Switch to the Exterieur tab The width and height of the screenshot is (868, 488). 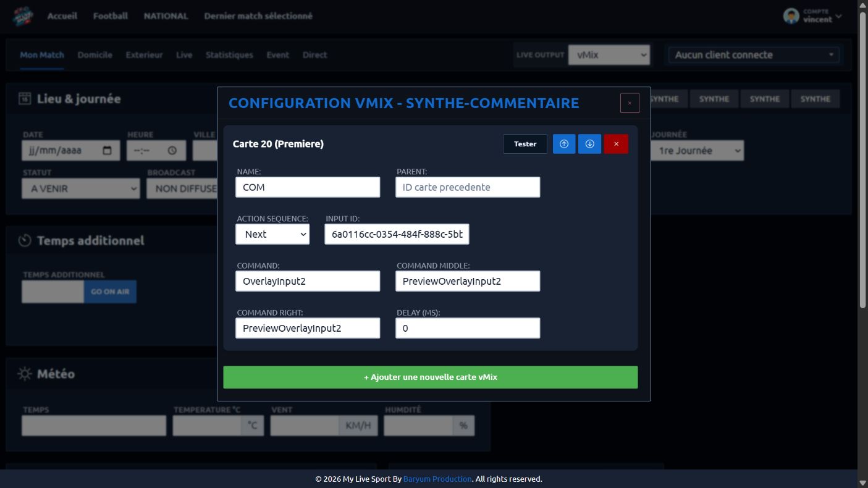tap(145, 55)
